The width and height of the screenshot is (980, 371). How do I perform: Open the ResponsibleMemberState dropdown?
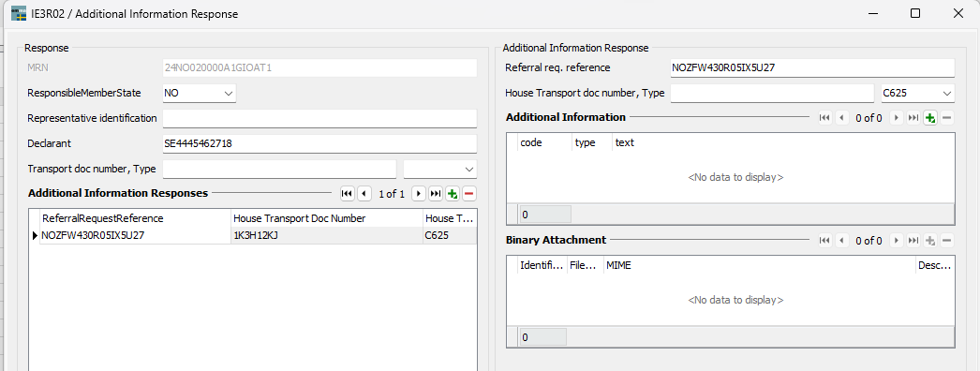228,93
